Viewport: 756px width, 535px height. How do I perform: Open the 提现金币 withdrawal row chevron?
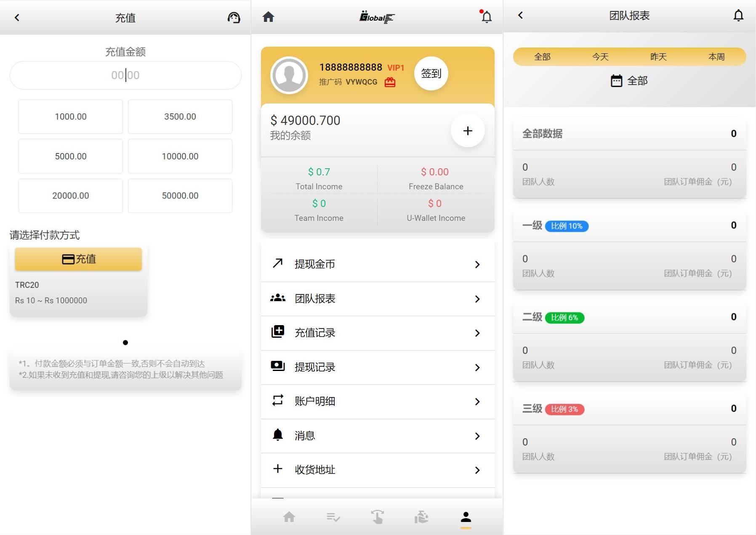pos(477,264)
